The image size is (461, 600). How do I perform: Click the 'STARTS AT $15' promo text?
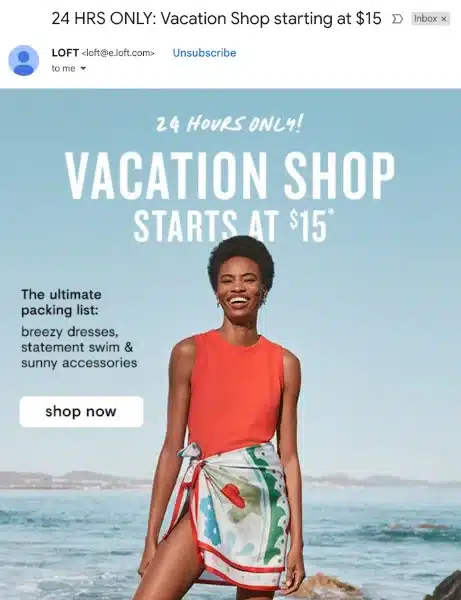(x=233, y=224)
